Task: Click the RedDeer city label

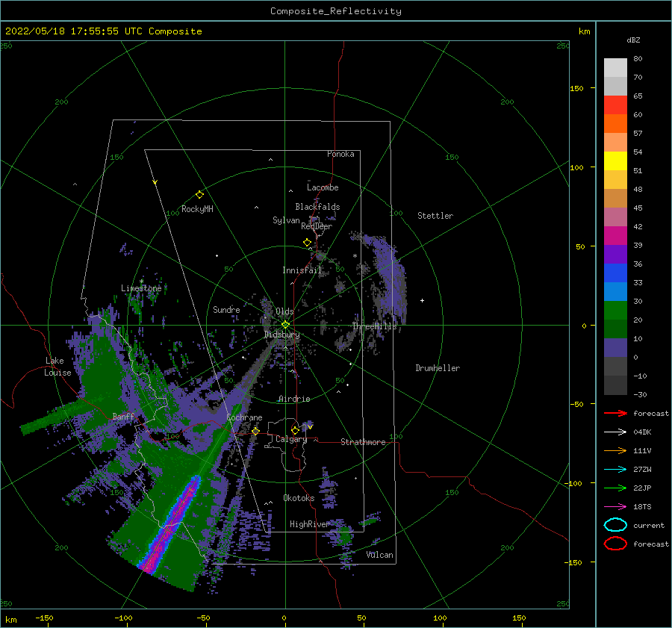Action: 317,226
